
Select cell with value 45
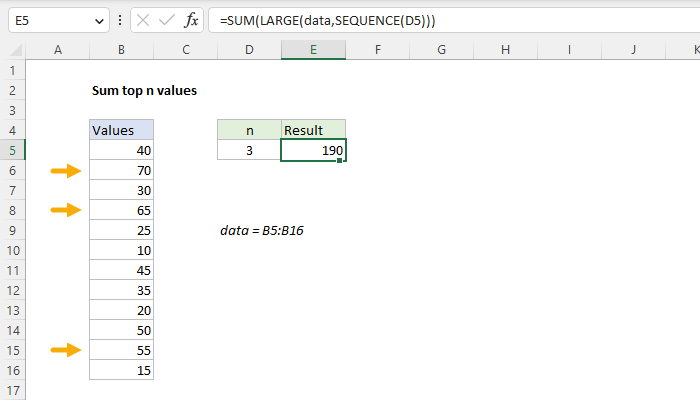(x=121, y=271)
